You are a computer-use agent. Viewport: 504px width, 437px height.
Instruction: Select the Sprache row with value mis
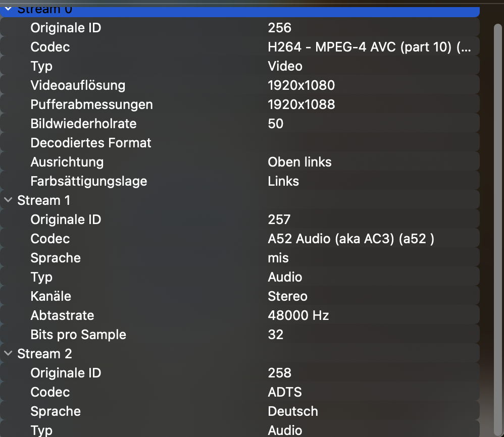pos(240,258)
